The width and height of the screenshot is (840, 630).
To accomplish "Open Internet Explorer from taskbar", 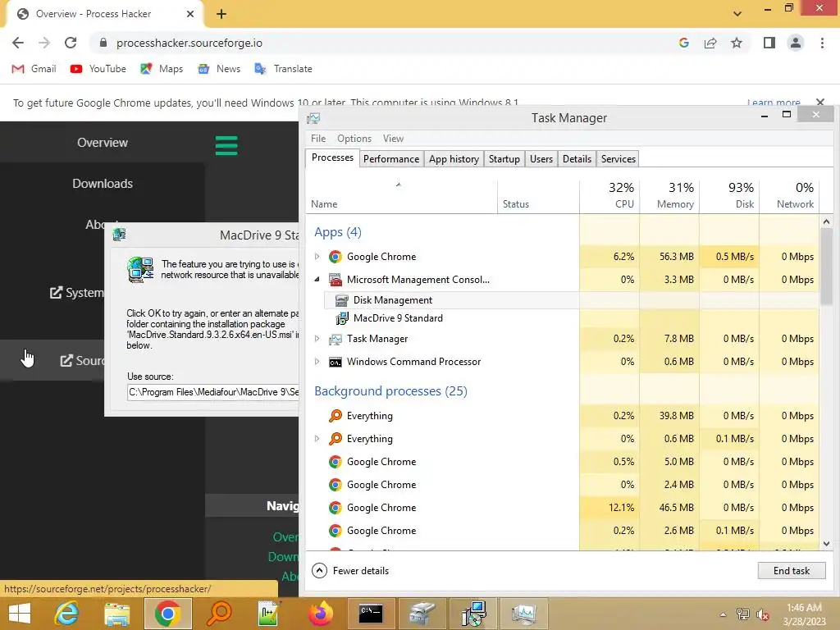I will click(x=67, y=614).
